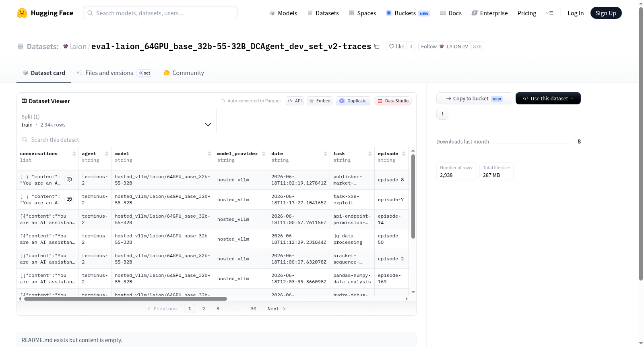644x347 pixels.
Task: Open the conversation viewer icon in episode-8 row
Action: (69, 180)
